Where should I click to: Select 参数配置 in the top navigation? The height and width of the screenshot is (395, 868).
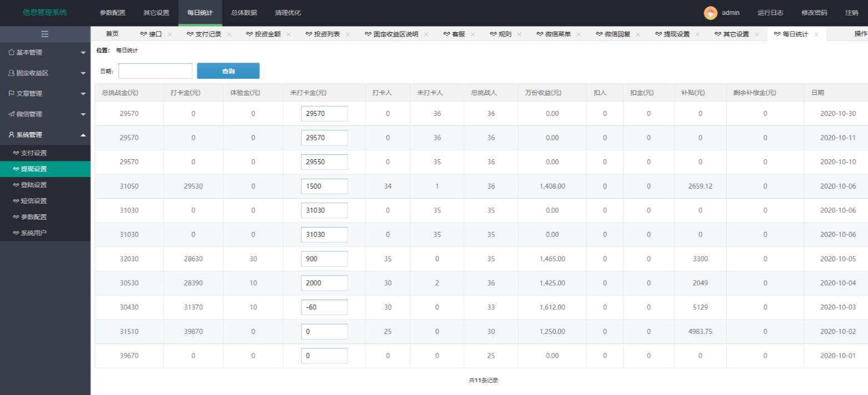click(x=113, y=13)
